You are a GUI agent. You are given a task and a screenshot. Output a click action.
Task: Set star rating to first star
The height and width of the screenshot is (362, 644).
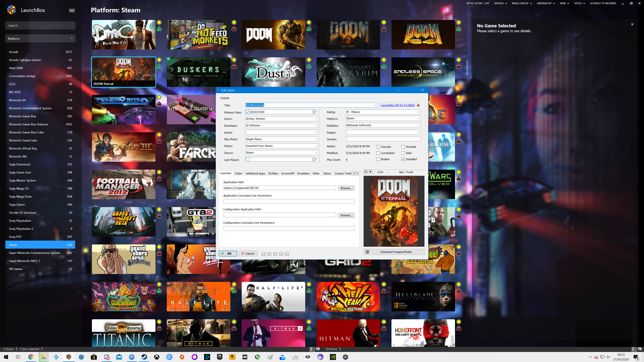263,254
